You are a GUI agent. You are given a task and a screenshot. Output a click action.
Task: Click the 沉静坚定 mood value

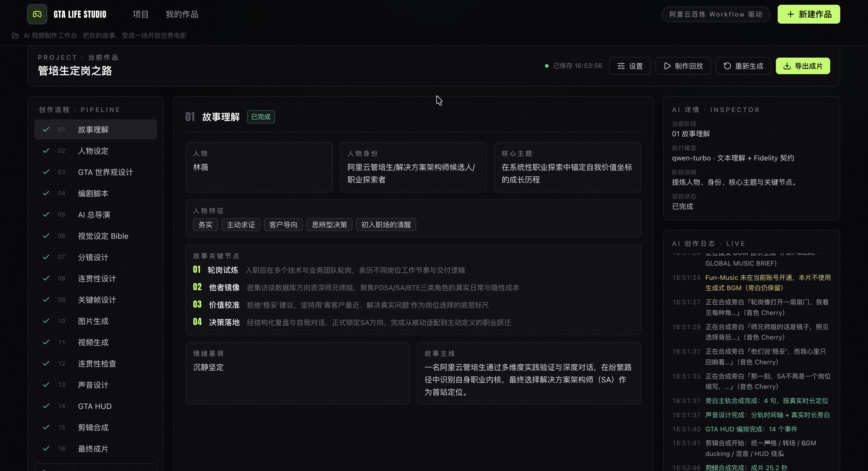[208, 367]
